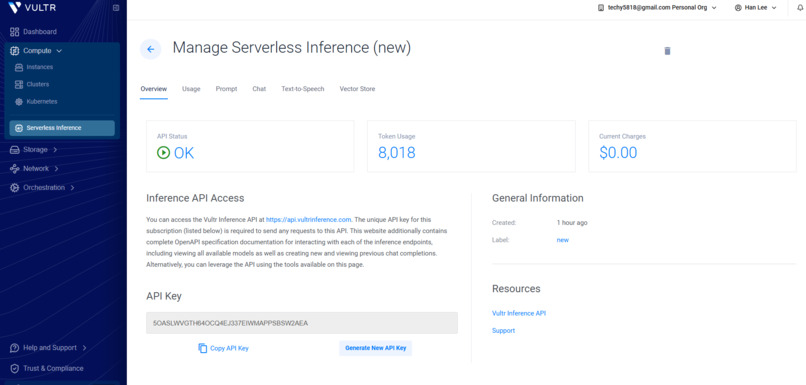Open Kubernetes in sidebar
Viewport: 806px width, 385px height.
coord(42,102)
